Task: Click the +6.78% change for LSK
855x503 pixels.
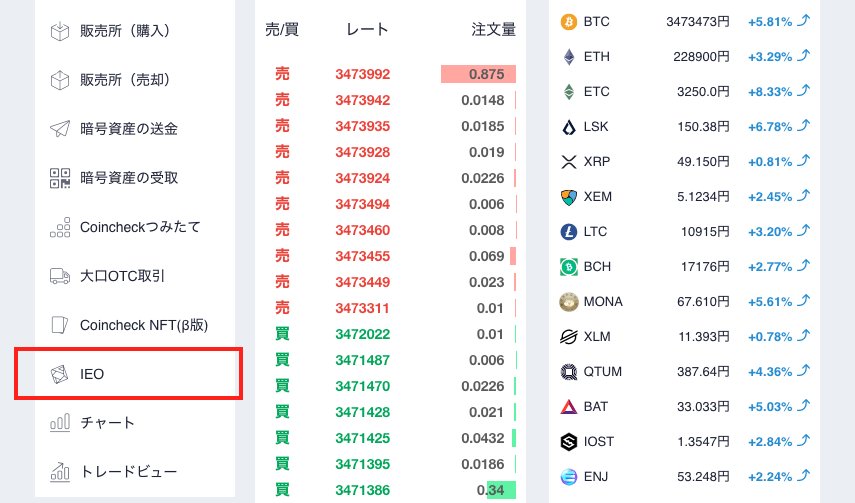Action: 770,127
